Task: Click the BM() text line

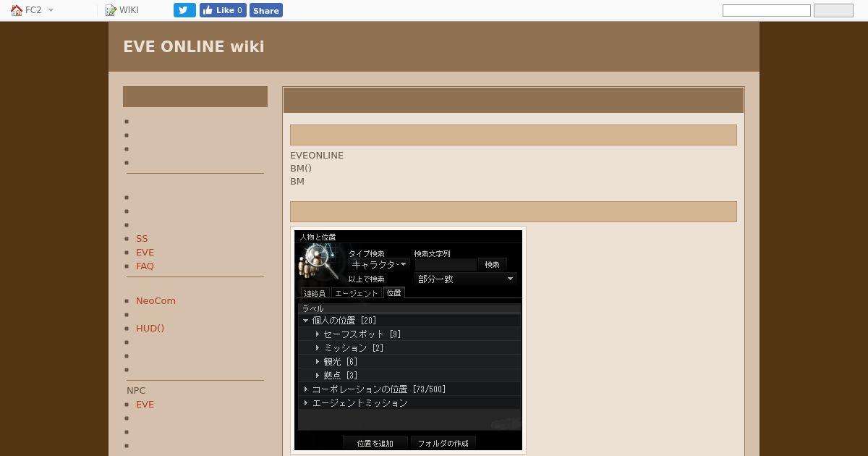Action: point(301,168)
